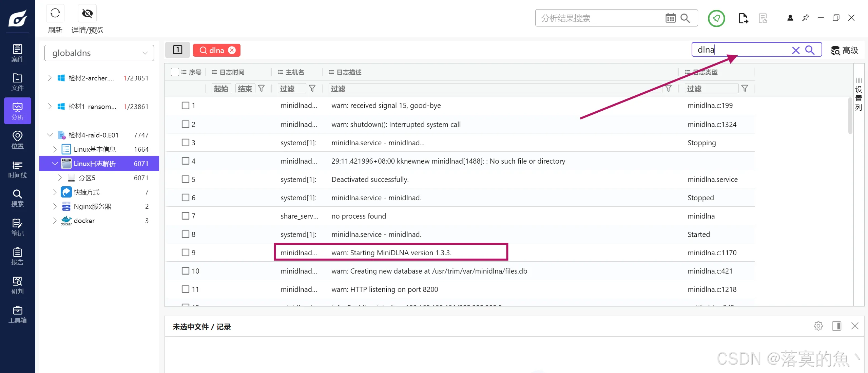The image size is (868, 373).
Task: Click the settings gear in details panel
Action: coord(818,326)
